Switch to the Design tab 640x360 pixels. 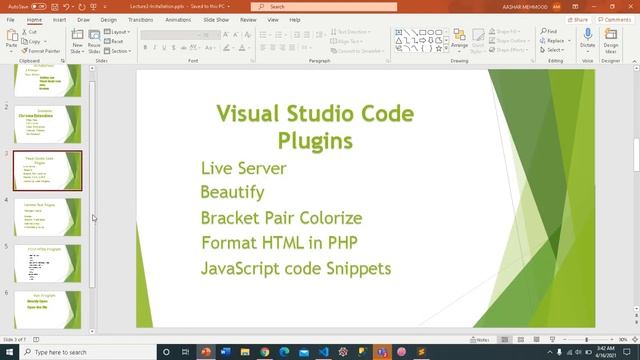109,20
